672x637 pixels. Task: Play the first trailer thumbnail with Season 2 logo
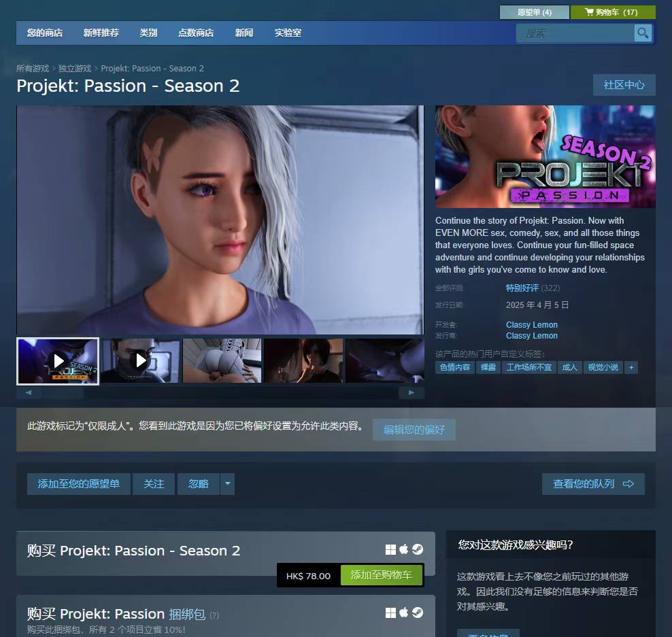click(58, 361)
